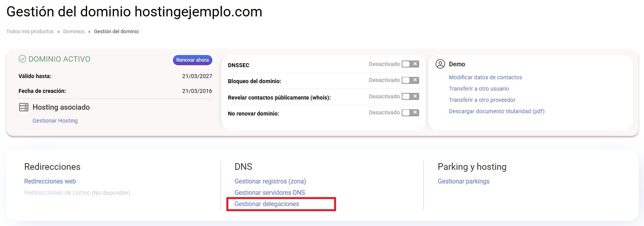Click Gestionar parkings link

coord(463,181)
